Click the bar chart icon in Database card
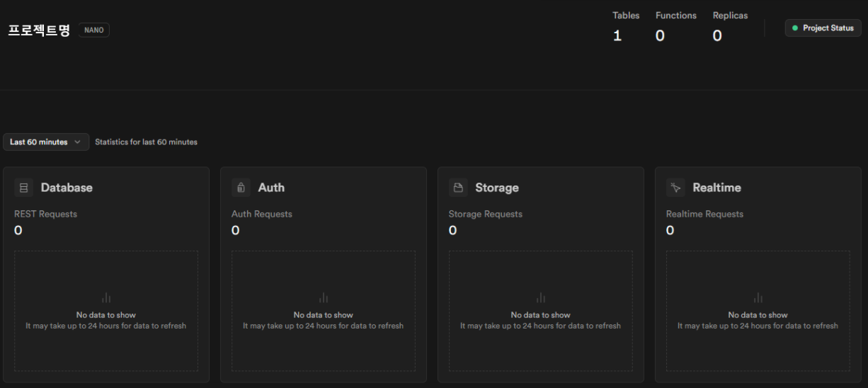868x388 pixels. pos(106,298)
